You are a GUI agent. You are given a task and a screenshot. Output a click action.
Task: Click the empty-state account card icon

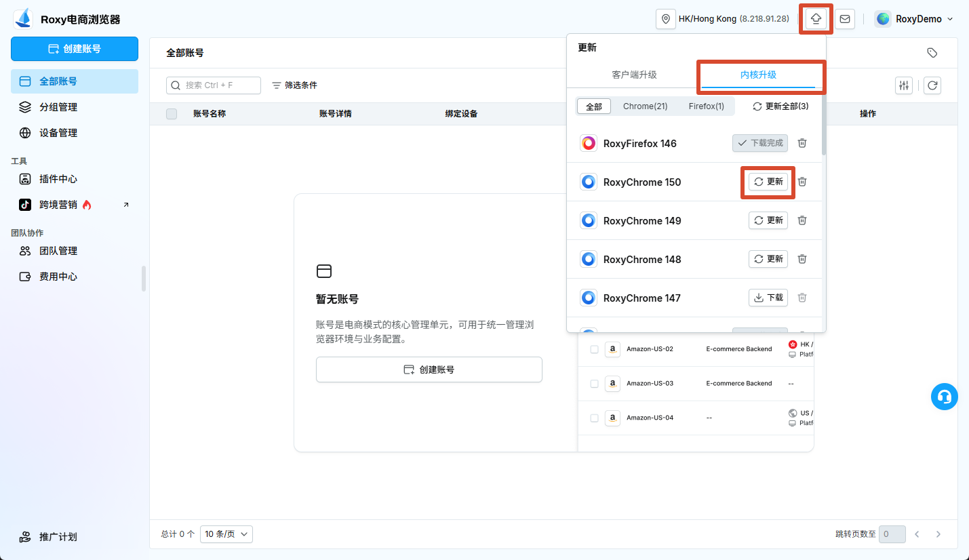(324, 271)
